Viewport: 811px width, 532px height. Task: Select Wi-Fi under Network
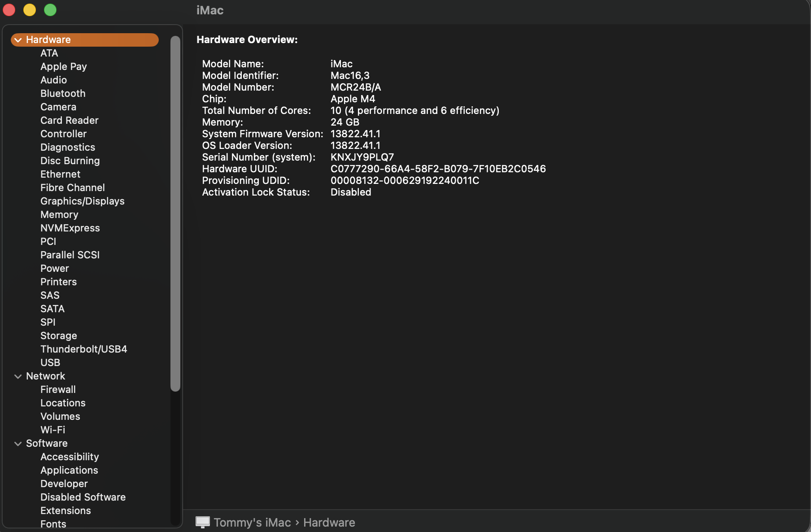[52, 430]
